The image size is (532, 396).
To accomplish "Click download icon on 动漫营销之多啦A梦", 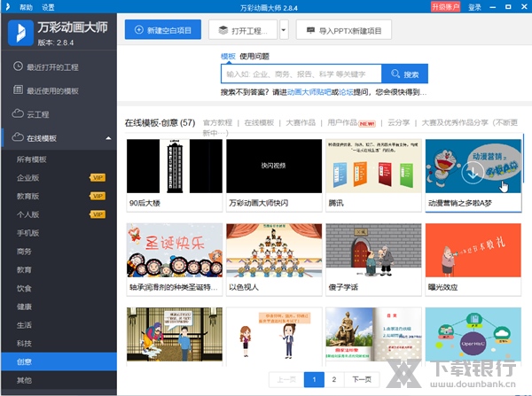I will click(473, 173).
